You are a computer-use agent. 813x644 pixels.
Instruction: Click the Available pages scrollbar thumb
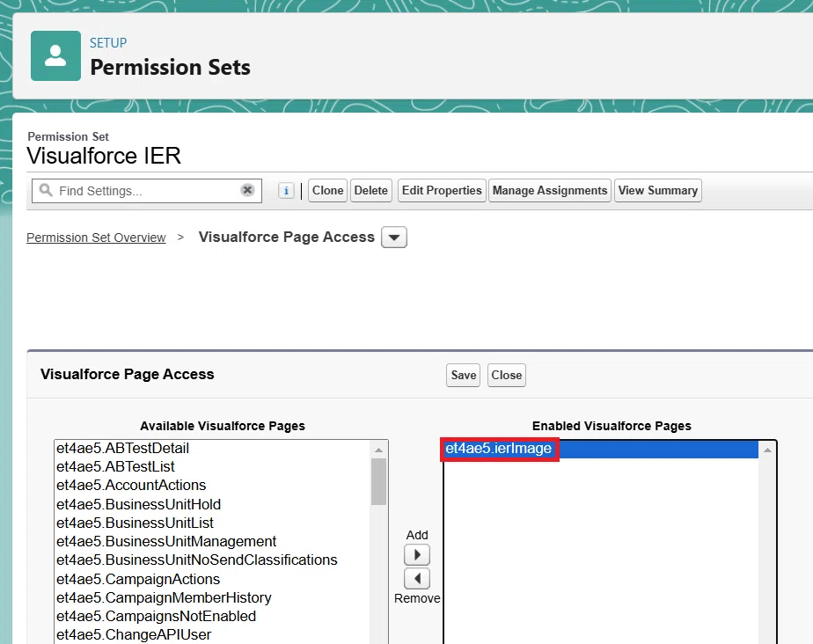point(378,482)
